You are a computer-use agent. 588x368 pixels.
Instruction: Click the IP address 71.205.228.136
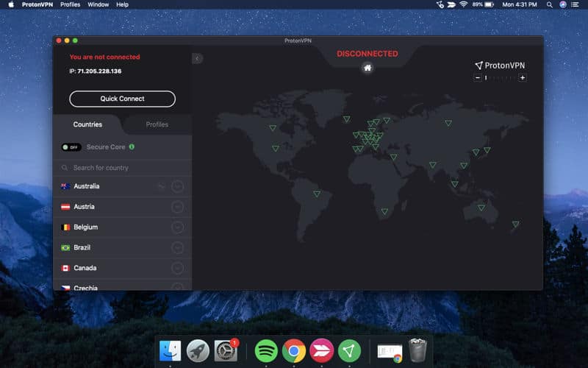[99, 71]
